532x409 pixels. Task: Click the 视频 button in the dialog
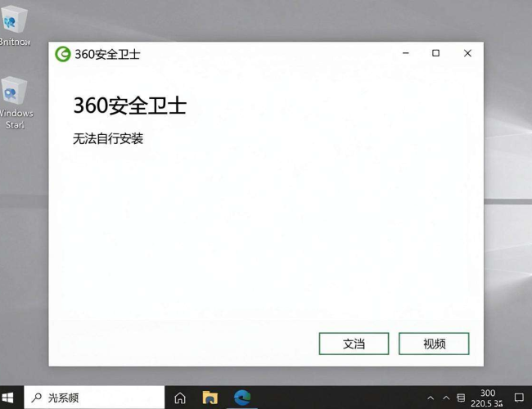point(434,344)
